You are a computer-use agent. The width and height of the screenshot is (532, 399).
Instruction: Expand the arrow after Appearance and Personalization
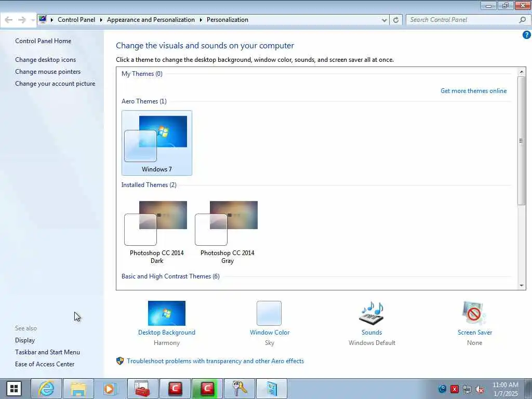pos(201,20)
